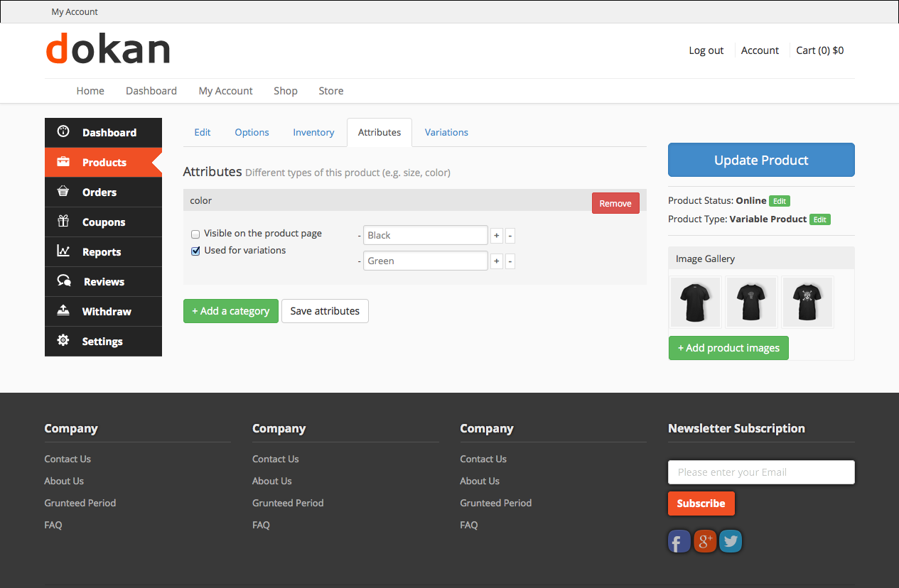
Task: Click + Add a category button
Action: tap(231, 311)
